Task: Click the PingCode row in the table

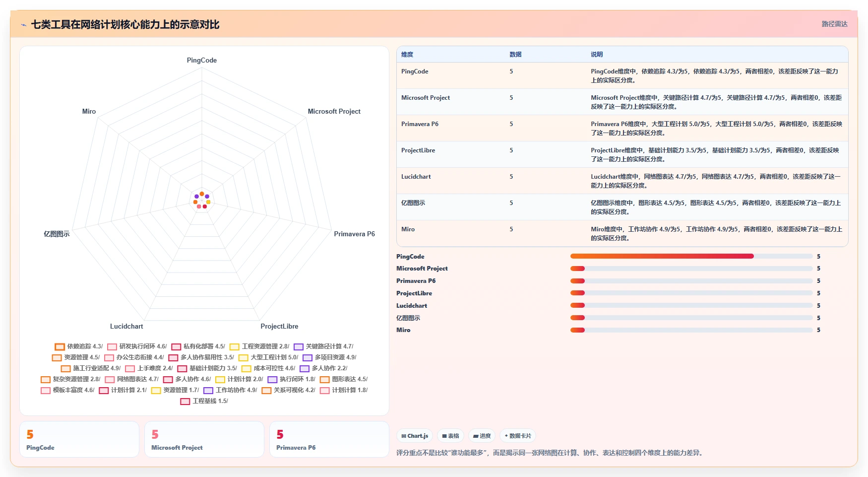Action: click(x=622, y=75)
